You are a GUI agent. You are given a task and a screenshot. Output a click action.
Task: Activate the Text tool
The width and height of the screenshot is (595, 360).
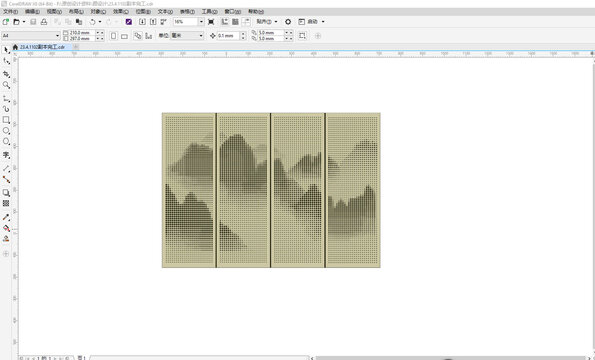(x=6, y=155)
